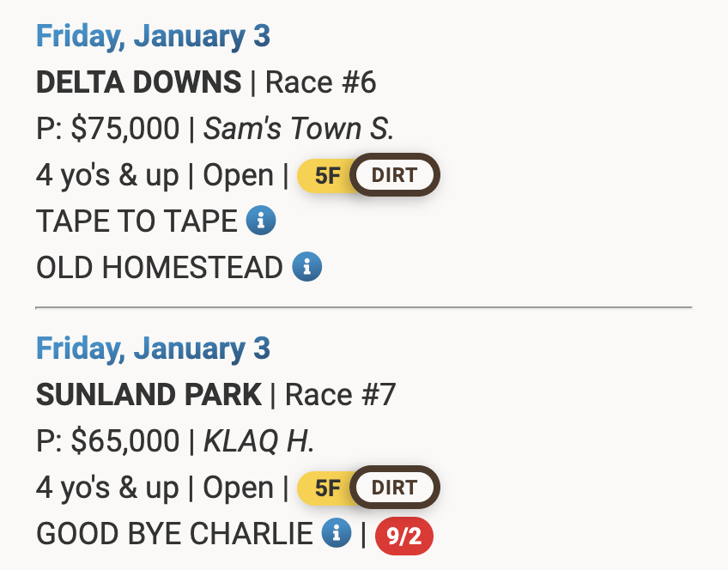The image size is (728, 570).
Task: Click Race #6 label
Action: click(x=321, y=82)
